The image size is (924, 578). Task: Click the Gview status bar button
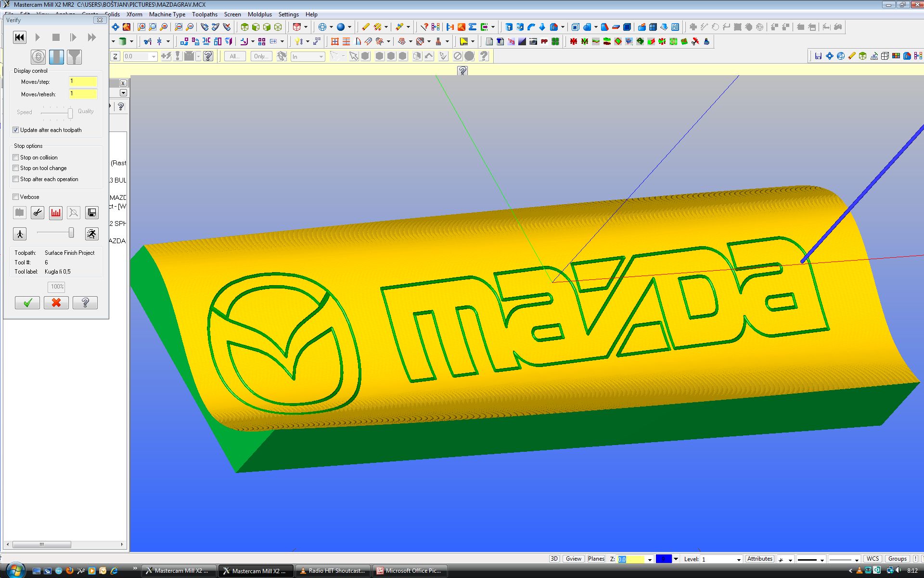[573, 559]
